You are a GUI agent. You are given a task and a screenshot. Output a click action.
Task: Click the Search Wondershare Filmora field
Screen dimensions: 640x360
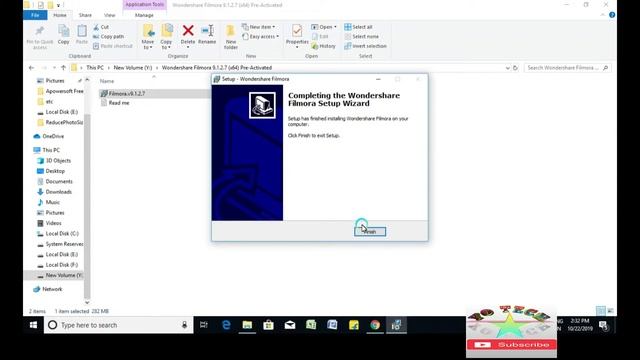point(567,68)
